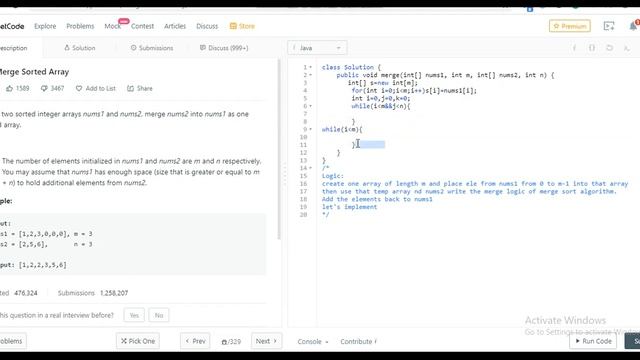The image size is (640, 360).
Task: Answer Yes to real interview question
Action: (x=134, y=315)
